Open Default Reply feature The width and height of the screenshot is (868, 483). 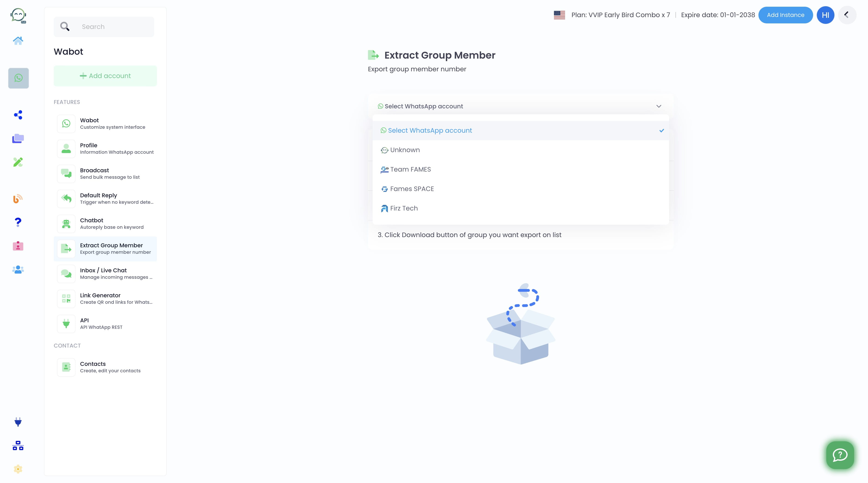coord(105,199)
